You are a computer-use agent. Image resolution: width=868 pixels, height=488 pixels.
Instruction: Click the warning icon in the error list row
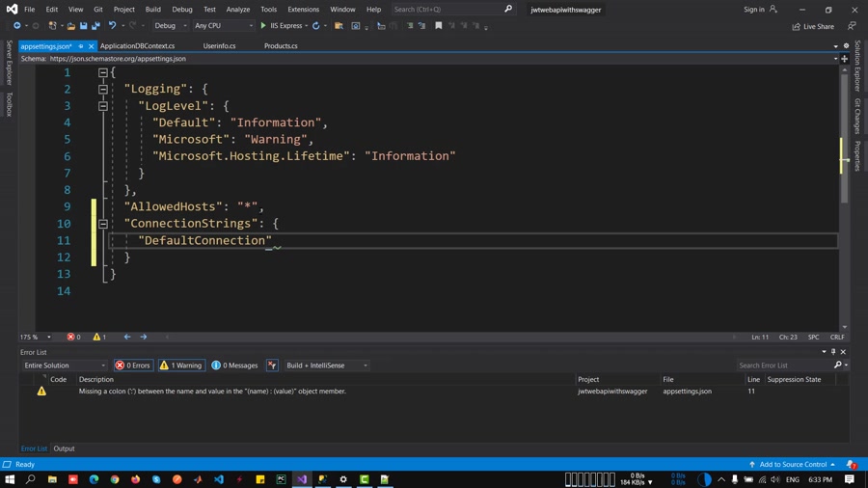[x=41, y=392]
